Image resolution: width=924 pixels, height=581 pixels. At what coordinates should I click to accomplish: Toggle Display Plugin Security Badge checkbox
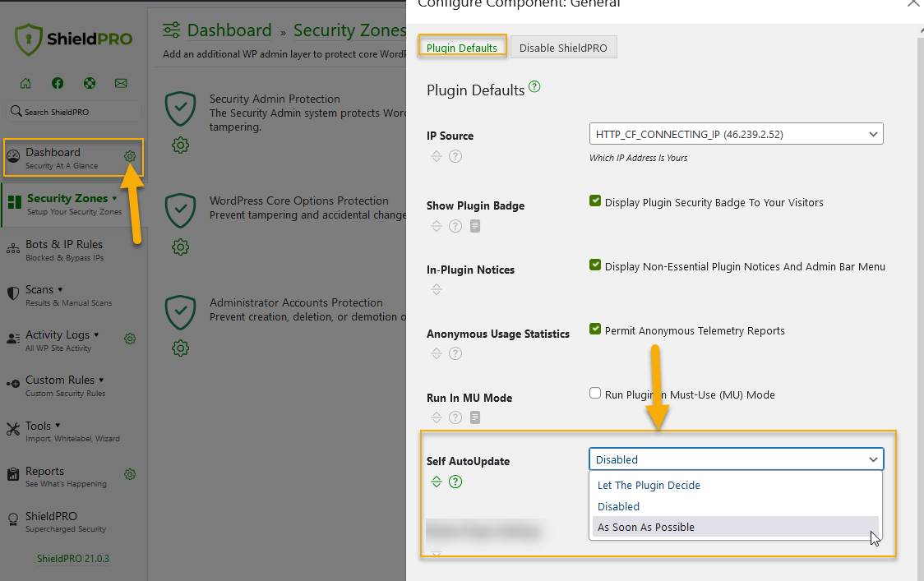point(595,201)
